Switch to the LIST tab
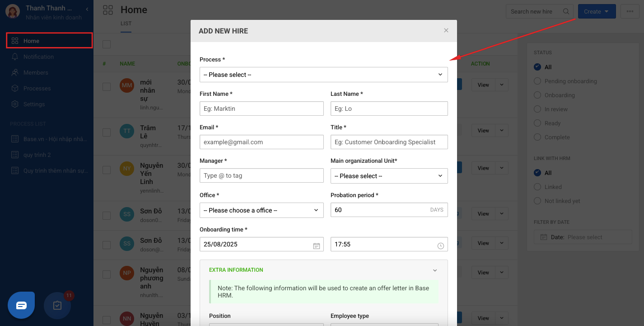 point(126,24)
